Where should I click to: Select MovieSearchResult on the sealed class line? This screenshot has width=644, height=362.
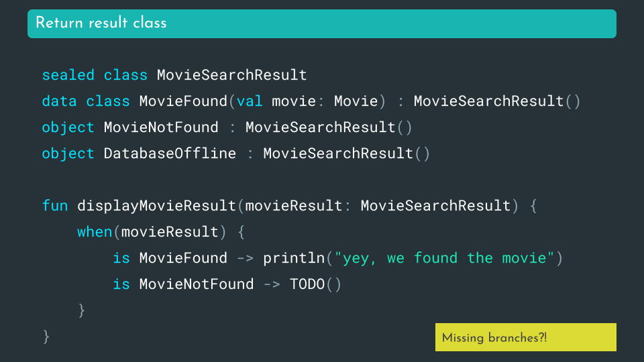click(x=231, y=75)
